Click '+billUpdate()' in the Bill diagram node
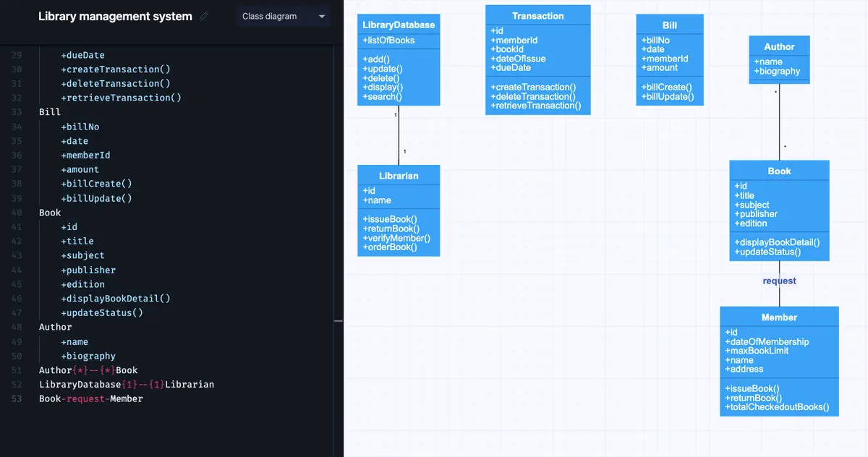The width and height of the screenshot is (868, 457). 667,97
